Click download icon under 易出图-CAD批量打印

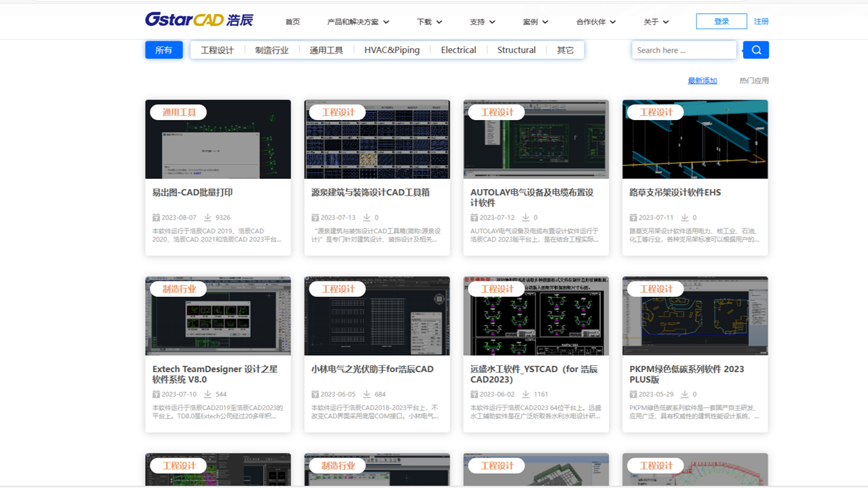click(x=210, y=217)
